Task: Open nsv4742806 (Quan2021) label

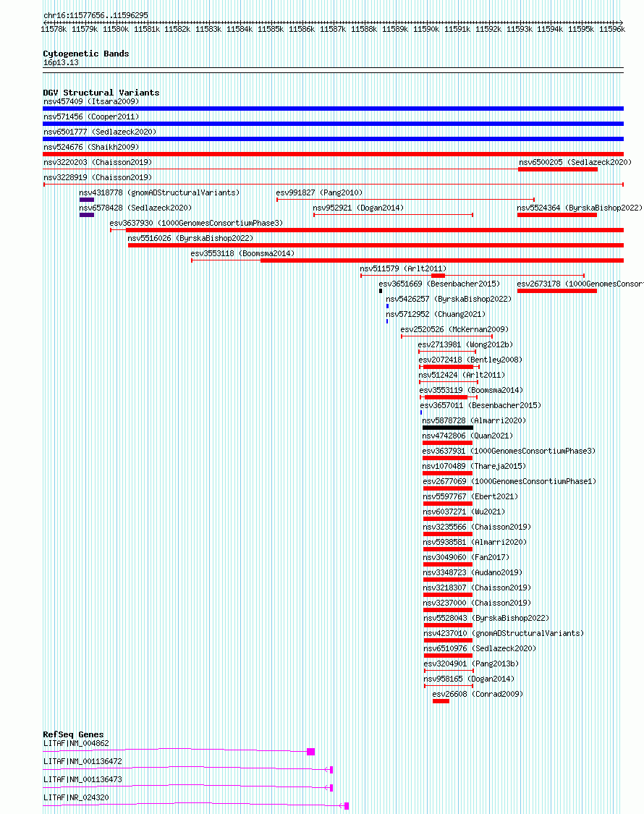Action: 467,436
